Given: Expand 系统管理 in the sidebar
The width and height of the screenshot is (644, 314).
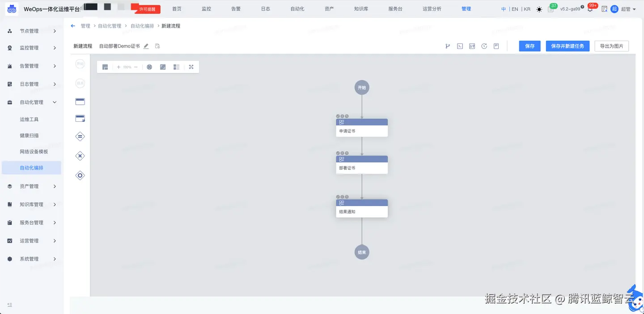Looking at the screenshot, I should point(31,259).
